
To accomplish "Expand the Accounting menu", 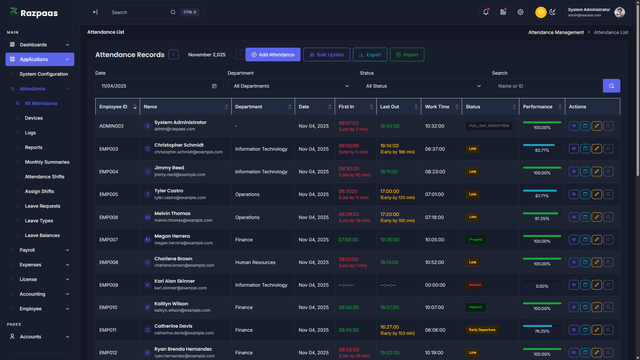I will pos(40,294).
